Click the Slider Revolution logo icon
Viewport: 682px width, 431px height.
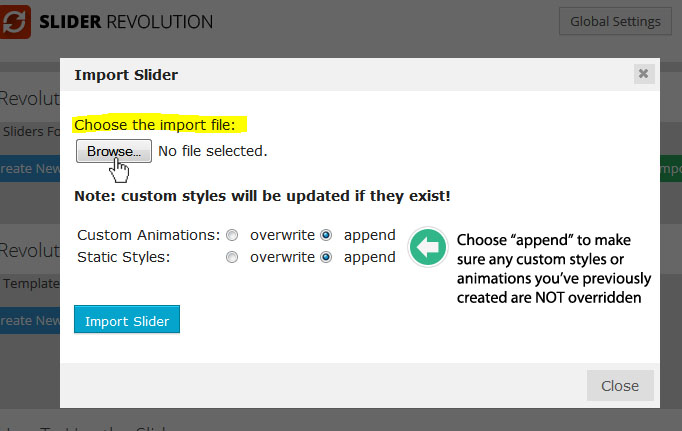point(15,20)
